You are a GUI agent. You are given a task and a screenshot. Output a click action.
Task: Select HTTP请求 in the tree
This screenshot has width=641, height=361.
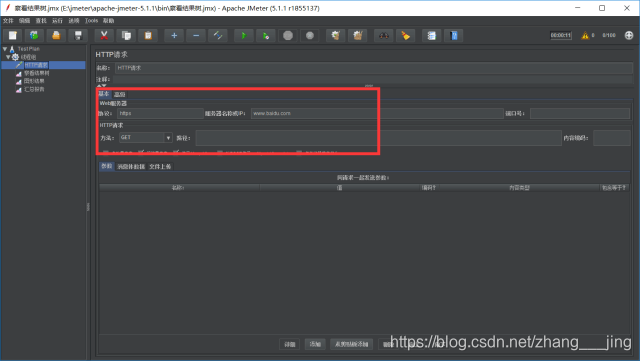pos(36,65)
